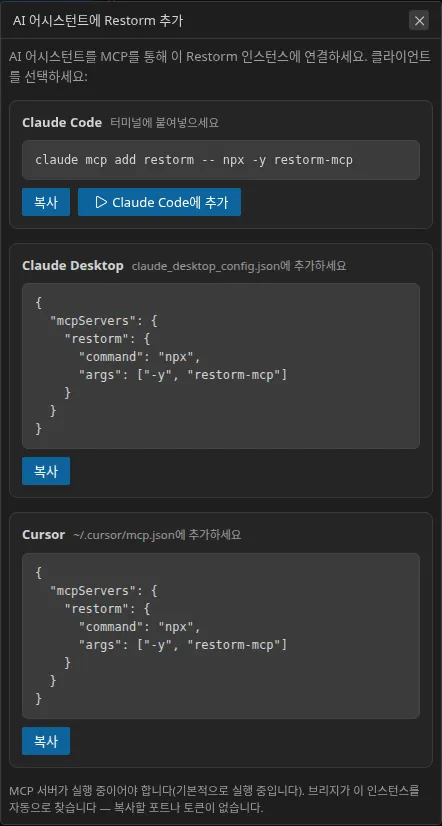Click ~/.cursor/mcp.json에 추가하세요 hint

tap(157, 535)
